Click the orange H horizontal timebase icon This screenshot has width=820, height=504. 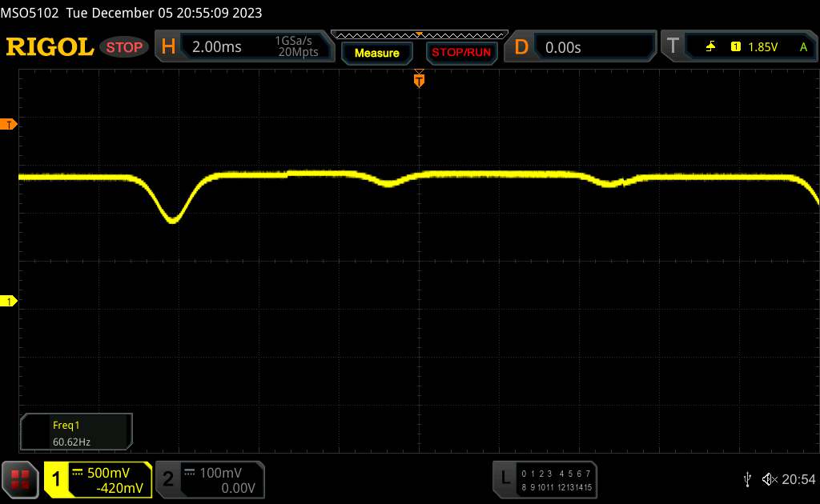(168, 47)
